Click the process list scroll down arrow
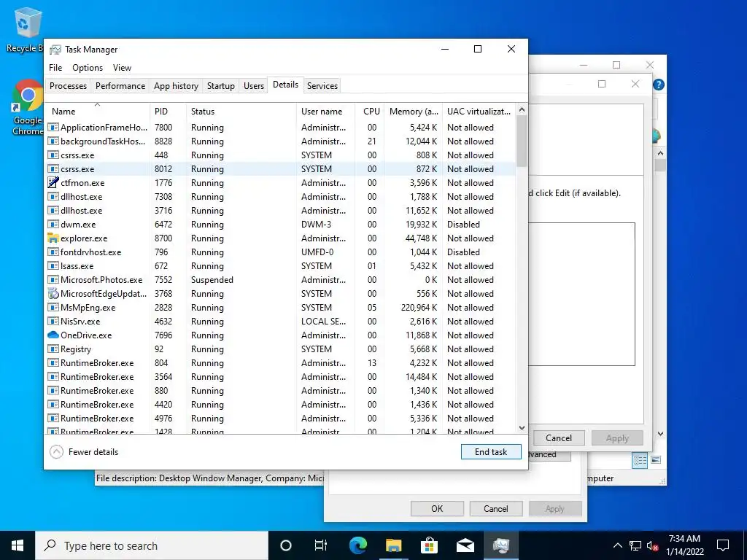 [522, 427]
